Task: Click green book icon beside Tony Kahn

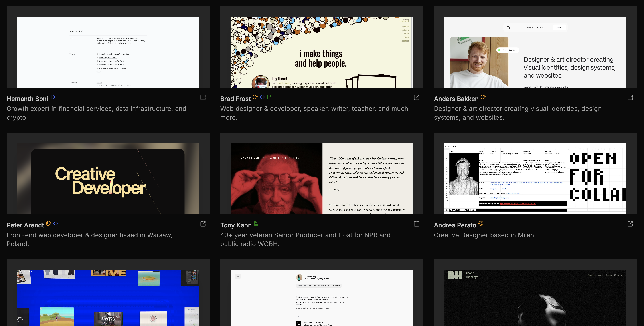Action: [x=256, y=223]
